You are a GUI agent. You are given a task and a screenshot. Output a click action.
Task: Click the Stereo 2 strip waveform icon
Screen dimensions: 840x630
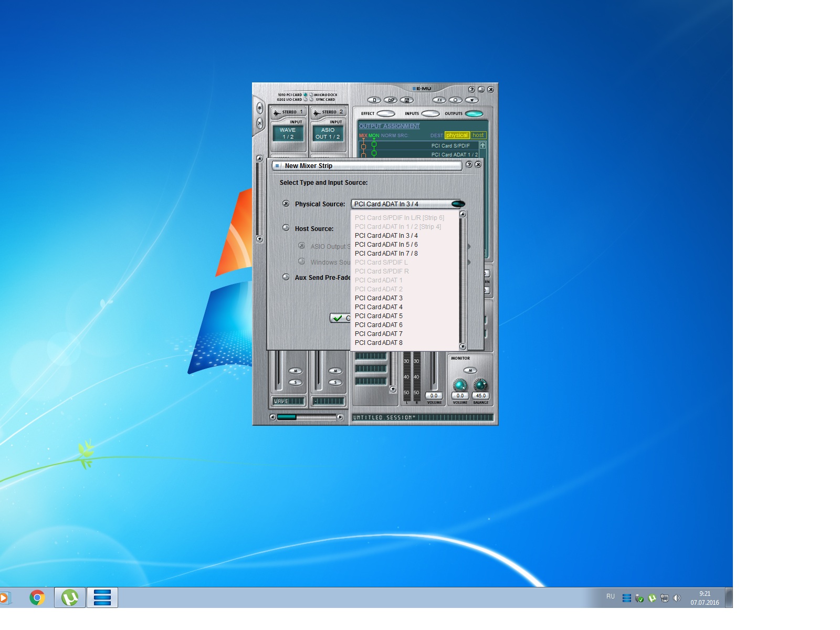tap(317, 112)
